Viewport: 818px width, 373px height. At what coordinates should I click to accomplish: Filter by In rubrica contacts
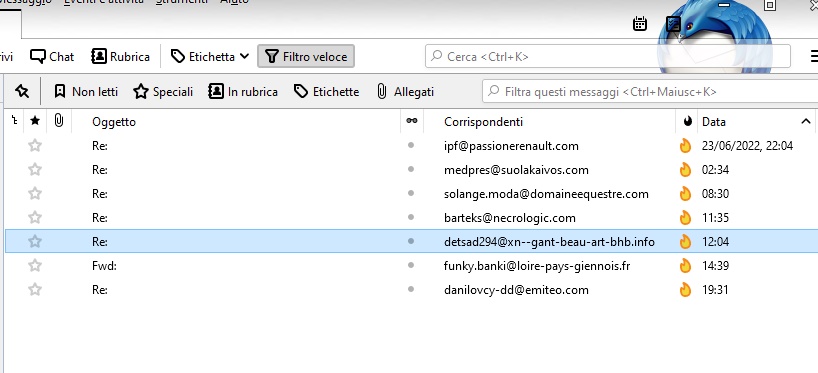(243, 92)
